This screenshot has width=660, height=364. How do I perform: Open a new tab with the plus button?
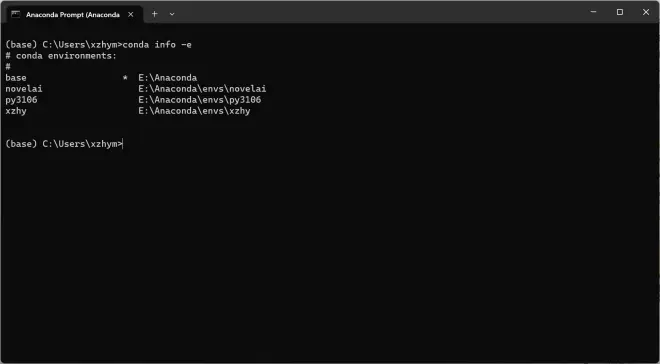(x=154, y=14)
